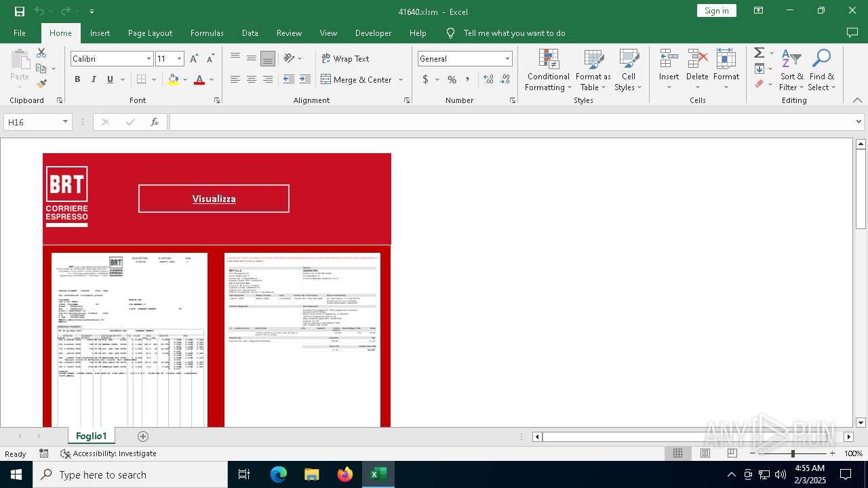Screen dimensions: 868x488
Task: Toggle Wrap Text
Action: point(345,58)
